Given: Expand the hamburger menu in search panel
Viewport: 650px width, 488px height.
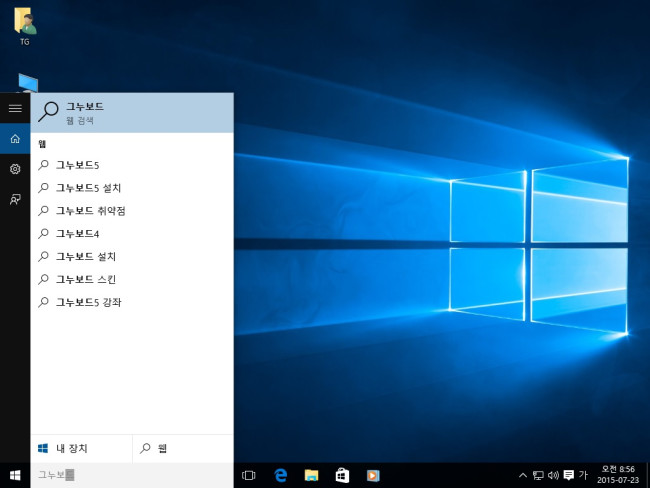Looking at the screenshot, I should click(x=15, y=108).
